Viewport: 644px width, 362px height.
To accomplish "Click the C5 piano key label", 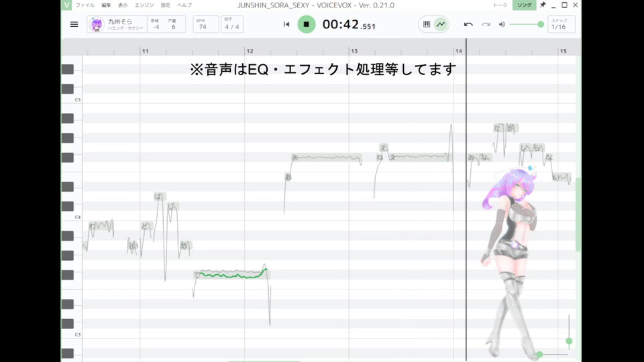I will tap(78, 100).
